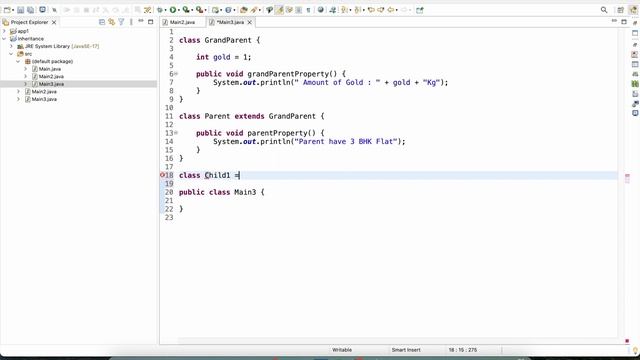Collapse the src folder
The width and height of the screenshot is (640, 360).
coord(11,54)
